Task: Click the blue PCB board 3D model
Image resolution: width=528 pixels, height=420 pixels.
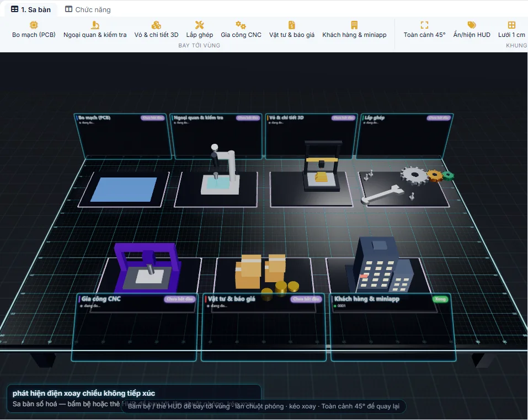Action: click(x=124, y=189)
